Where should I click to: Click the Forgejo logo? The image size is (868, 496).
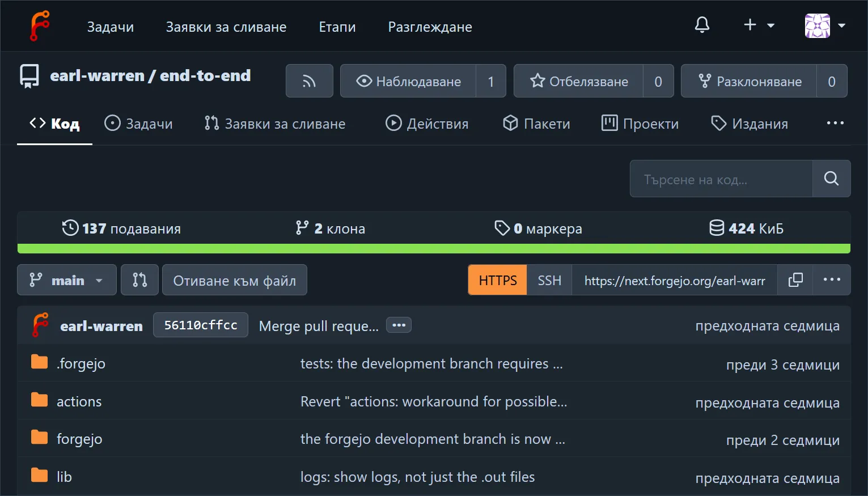tap(39, 25)
